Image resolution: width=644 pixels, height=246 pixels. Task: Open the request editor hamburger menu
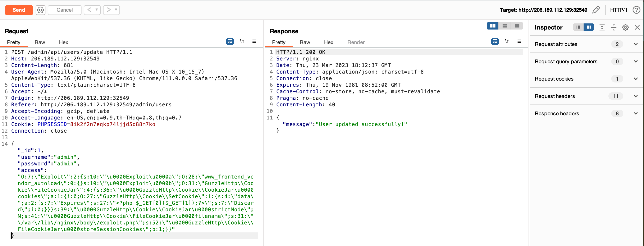coord(254,41)
